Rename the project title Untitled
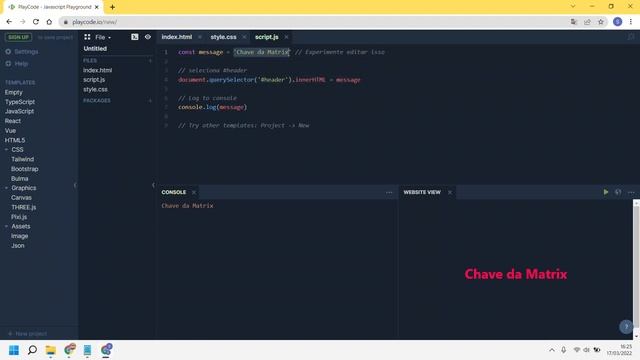640x360 pixels. click(x=95, y=49)
